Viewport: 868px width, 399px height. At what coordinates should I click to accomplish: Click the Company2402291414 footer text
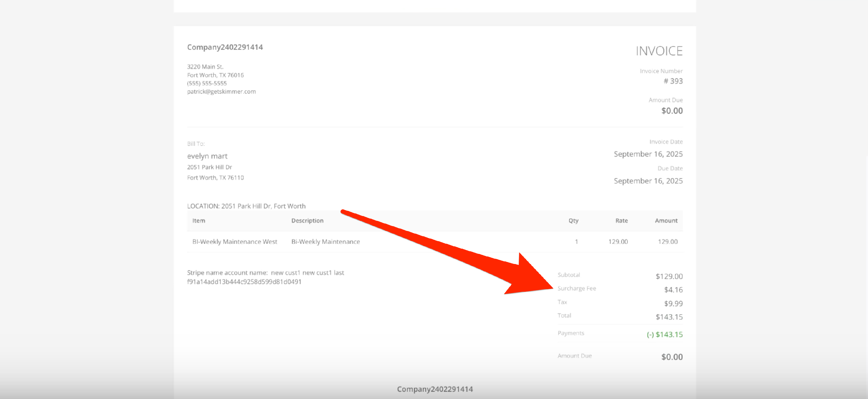[x=435, y=389]
